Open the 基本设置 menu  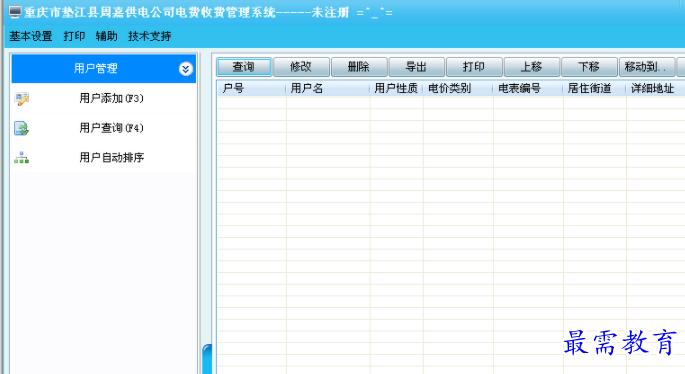pos(31,36)
